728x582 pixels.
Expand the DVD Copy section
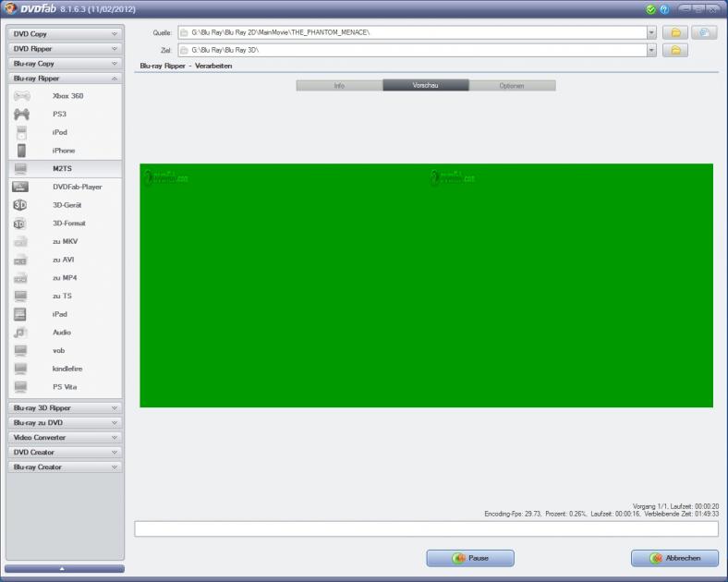click(x=65, y=34)
